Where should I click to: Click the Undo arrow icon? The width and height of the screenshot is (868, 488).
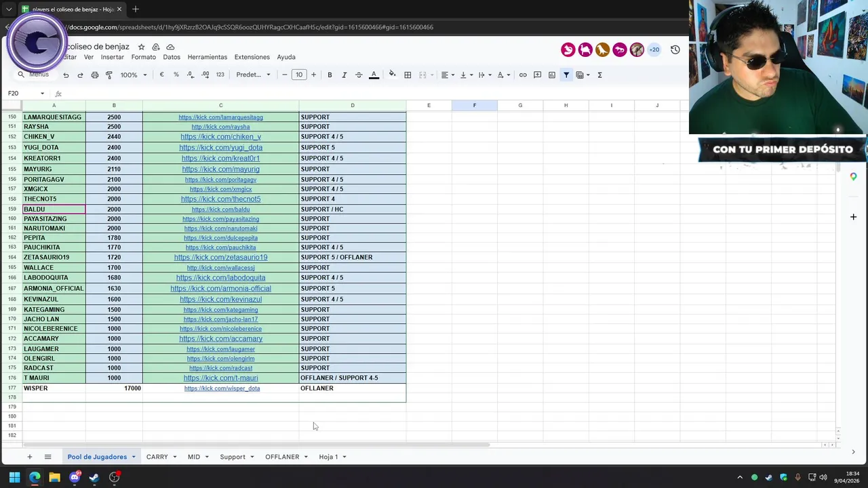[66, 75]
